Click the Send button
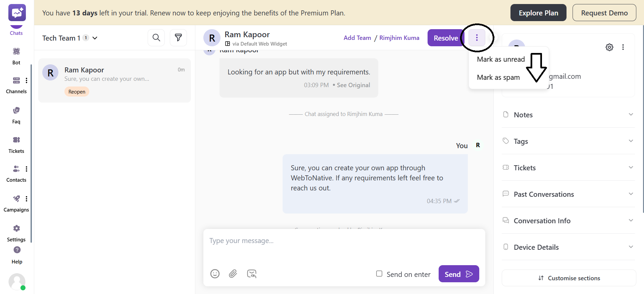 pos(459,274)
